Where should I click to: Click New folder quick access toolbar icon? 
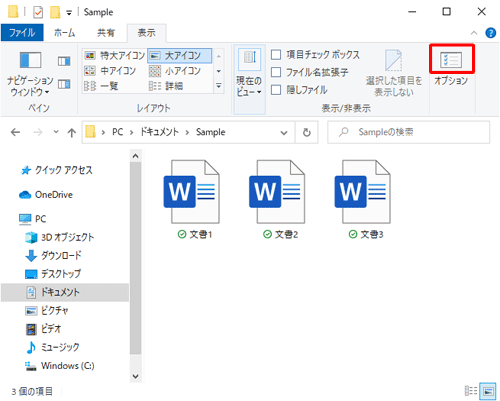[x=55, y=12]
